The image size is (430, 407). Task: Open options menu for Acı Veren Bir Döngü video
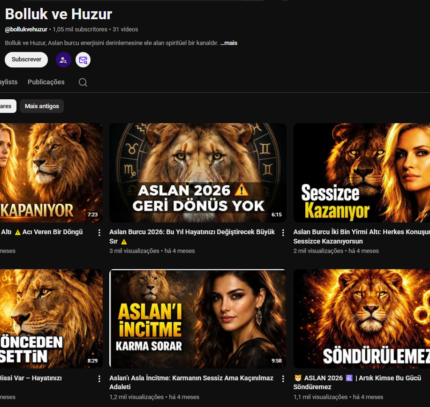pyautogui.click(x=99, y=233)
